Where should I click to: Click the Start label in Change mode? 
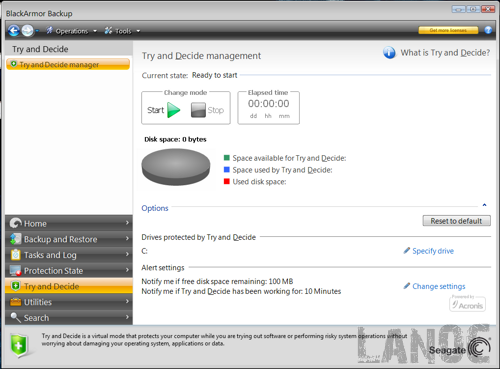[155, 110]
